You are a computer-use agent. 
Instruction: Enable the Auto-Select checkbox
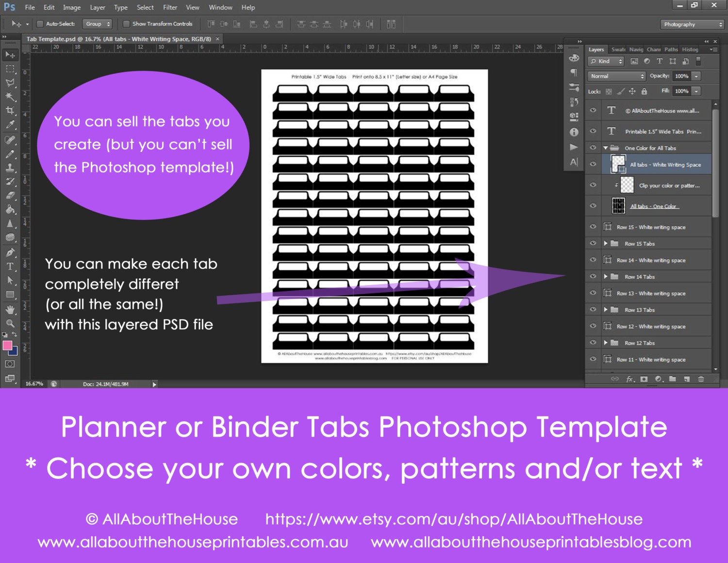pyautogui.click(x=40, y=24)
